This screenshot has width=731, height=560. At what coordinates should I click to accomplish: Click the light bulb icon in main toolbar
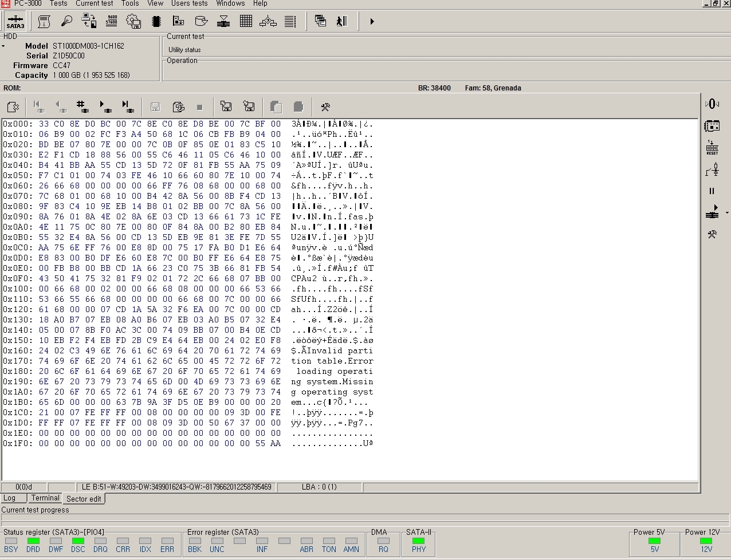[66, 22]
